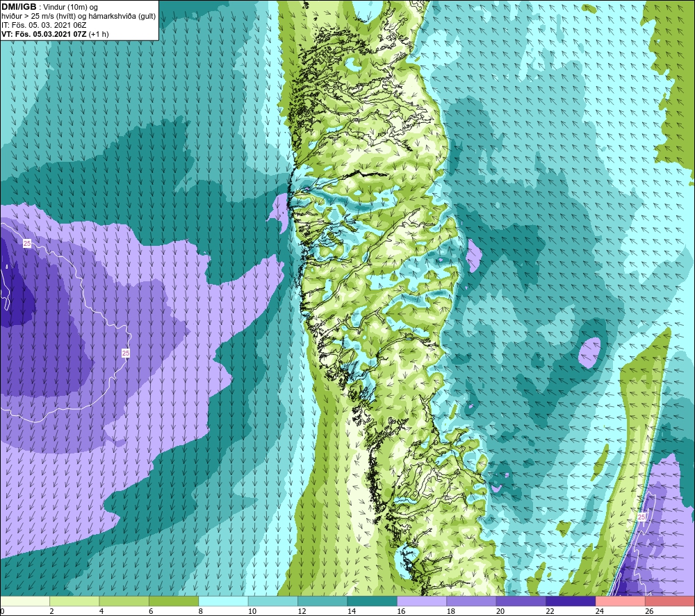Click the '10' value on the wind scale
695x616 pixels.
click(252, 611)
